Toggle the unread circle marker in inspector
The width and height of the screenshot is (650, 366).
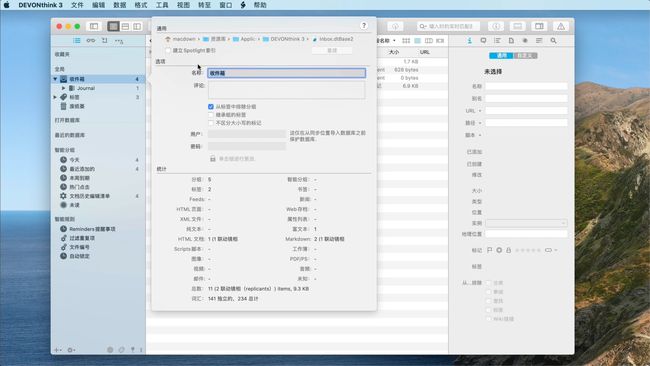point(499,250)
